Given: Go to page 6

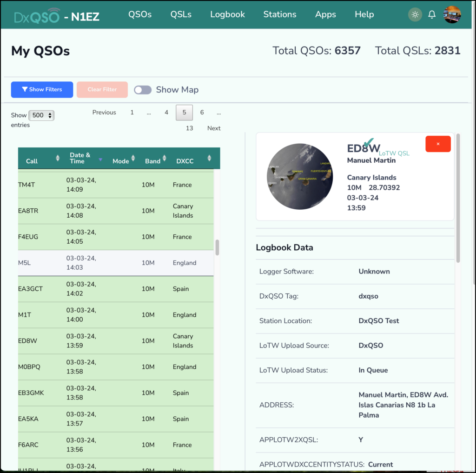Looking at the screenshot, I should 202,113.
